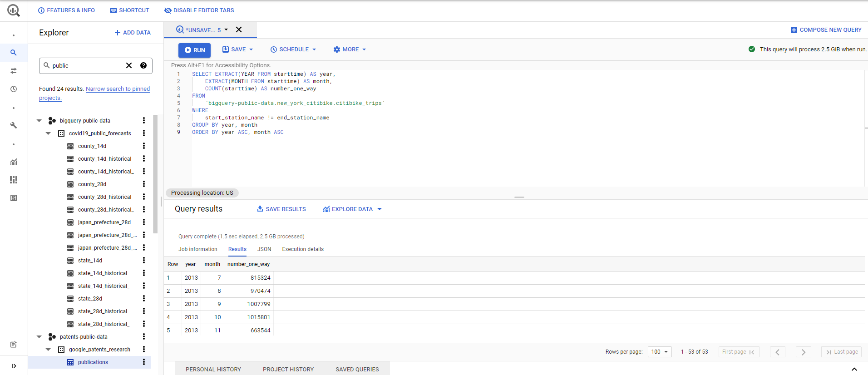
Task: Open the More settings dropdown
Action: [350, 49]
